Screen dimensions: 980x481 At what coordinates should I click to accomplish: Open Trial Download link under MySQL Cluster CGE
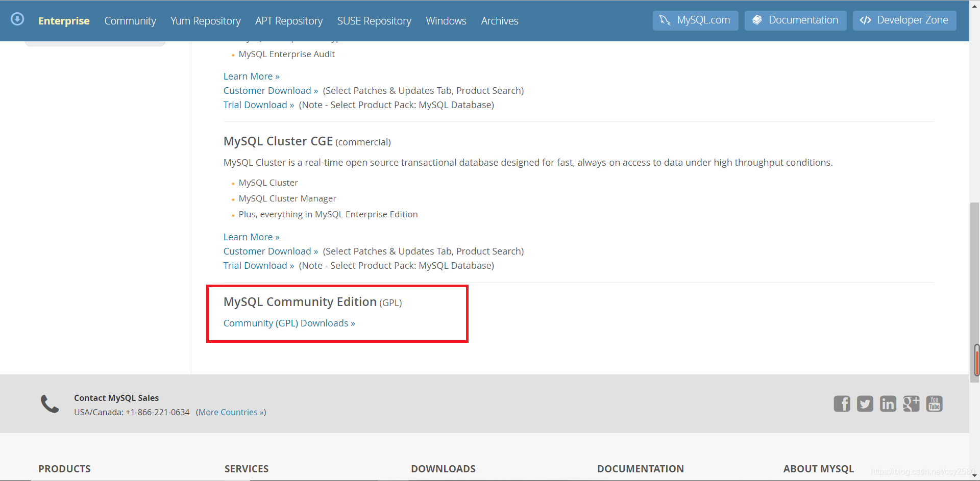259,266
